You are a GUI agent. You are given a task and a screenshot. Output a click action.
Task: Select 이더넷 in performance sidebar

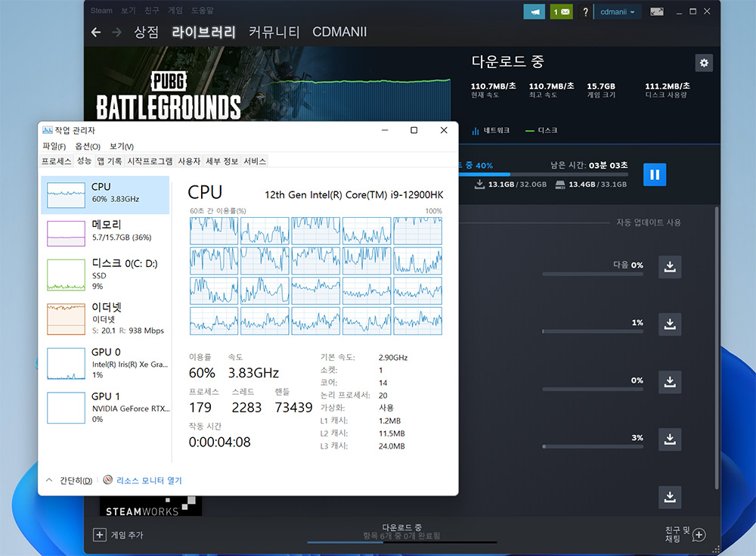pos(105,318)
